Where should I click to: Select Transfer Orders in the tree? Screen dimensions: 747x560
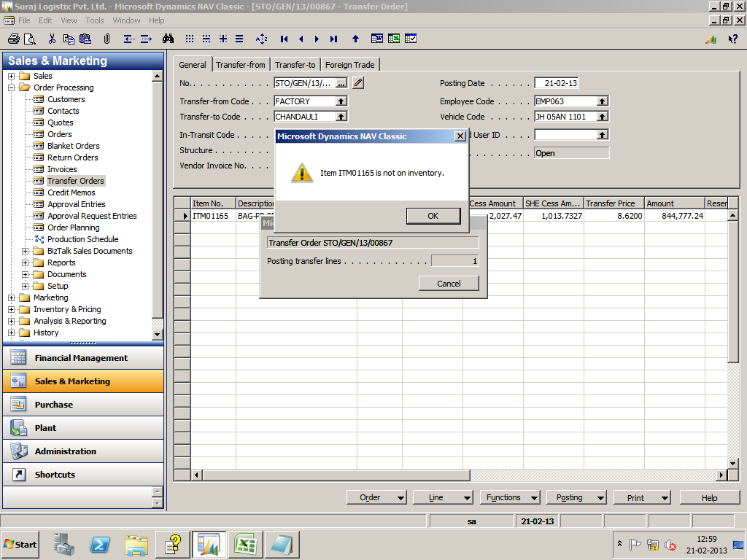click(75, 181)
